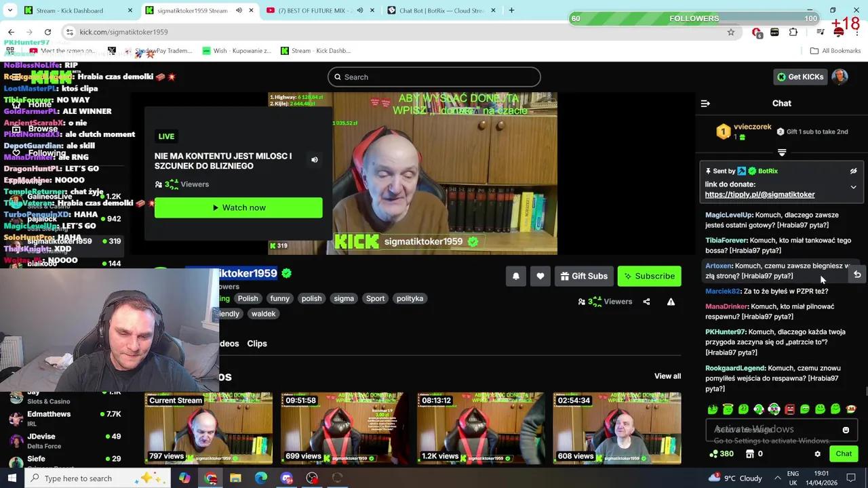Collapse the chat panel with the arrow icon

coord(705,103)
